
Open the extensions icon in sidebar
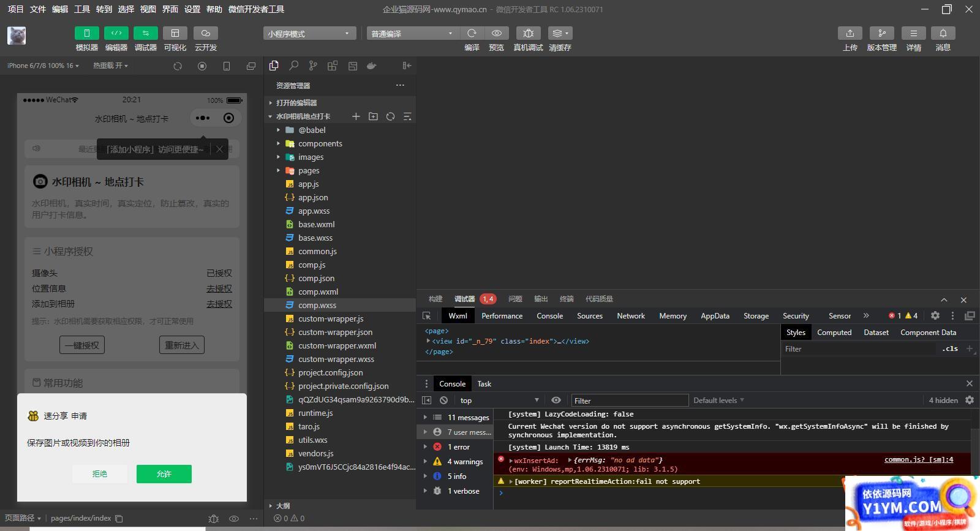[x=333, y=66]
